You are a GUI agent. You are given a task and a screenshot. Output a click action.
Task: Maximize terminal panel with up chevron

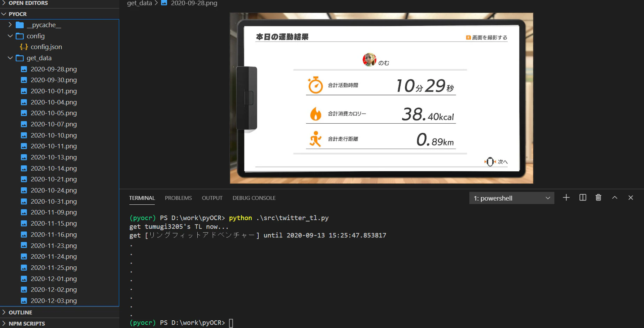(615, 198)
